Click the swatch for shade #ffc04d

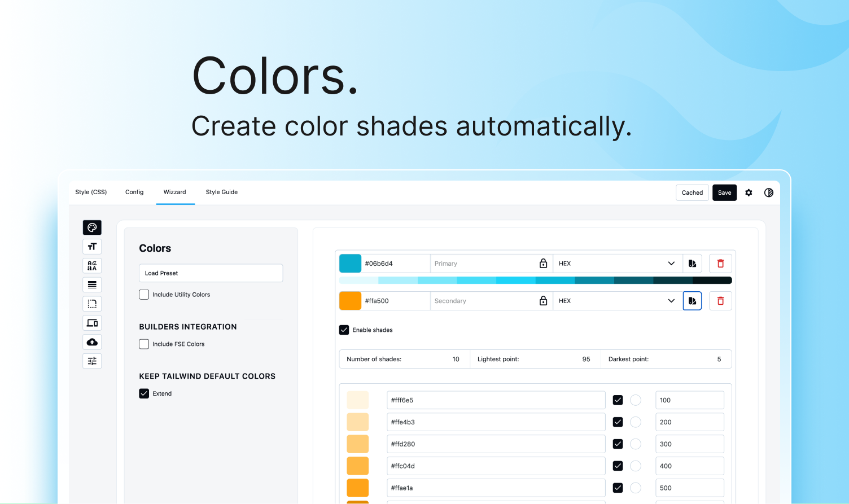tap(357, 466)
